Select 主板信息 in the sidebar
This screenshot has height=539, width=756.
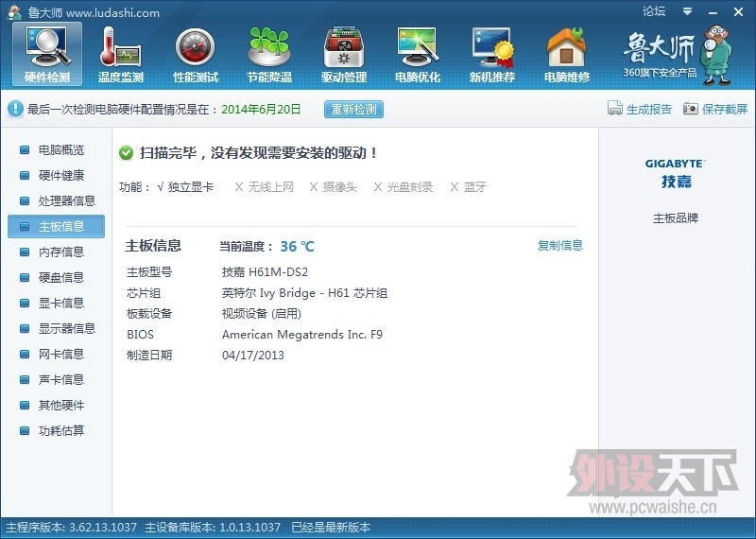coord(56,226)
